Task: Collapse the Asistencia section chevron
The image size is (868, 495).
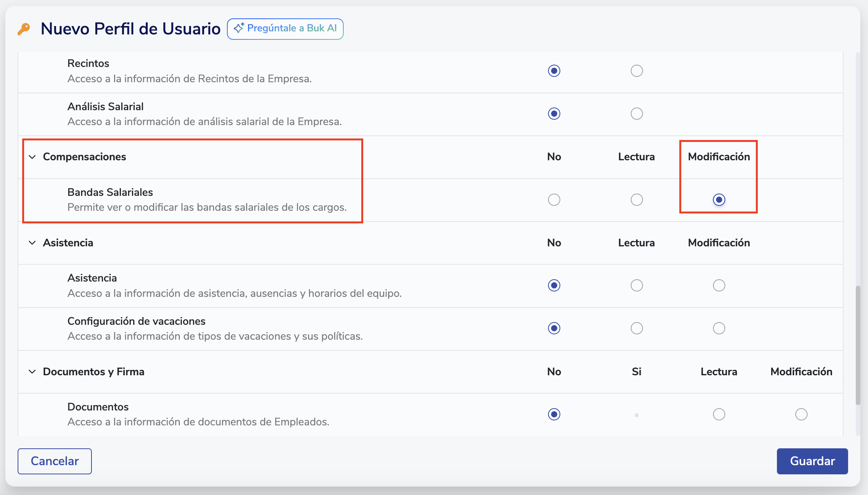Action: [33, 243]
